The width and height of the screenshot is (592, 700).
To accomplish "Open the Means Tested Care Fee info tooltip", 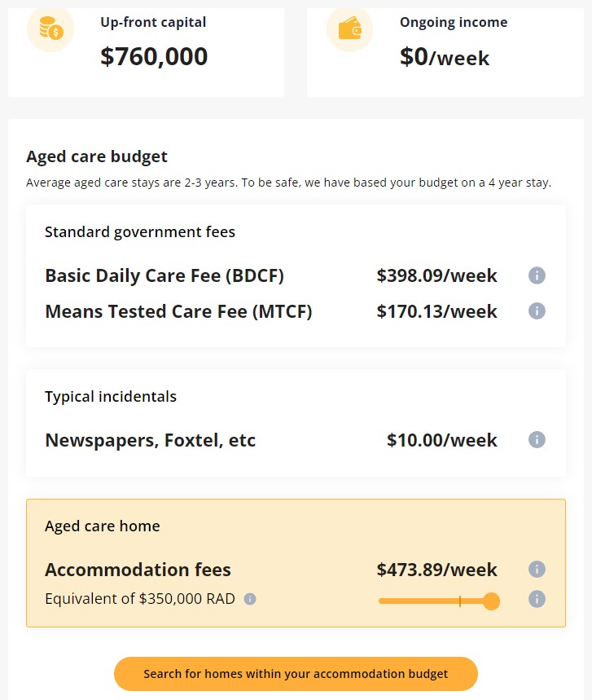I will pyautogui.click(x=537, y=310).
